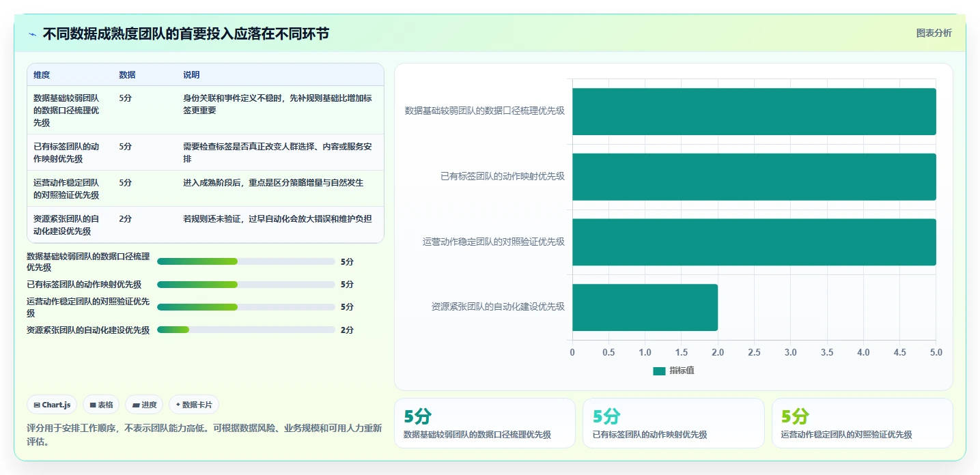Click chart bar for 资源紧张团队的自动化建设优先级
This screenshot has height=475, width=980.
click(x=645, y=308)
